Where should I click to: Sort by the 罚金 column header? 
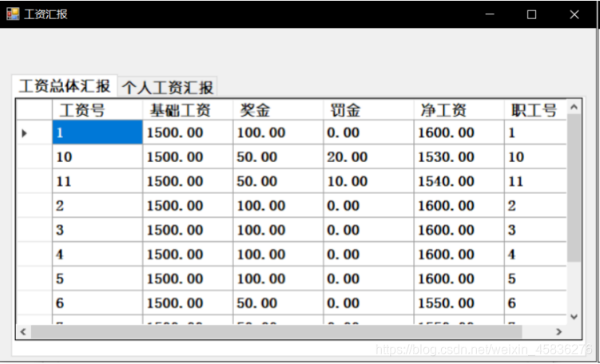(368, 110)
